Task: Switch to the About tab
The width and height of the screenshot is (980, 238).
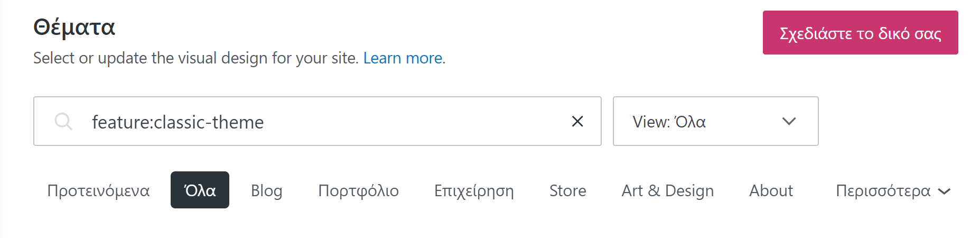Action: coord(771,190)
